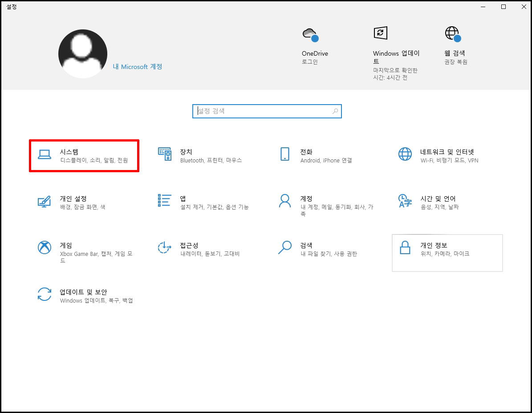Select the 개인 정보 lock icon
532x413 pixels.
(x=405, y=247)
